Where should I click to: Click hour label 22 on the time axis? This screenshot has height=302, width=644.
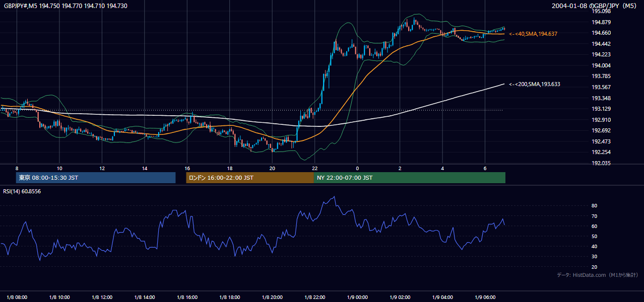click(x=314, y=168)
